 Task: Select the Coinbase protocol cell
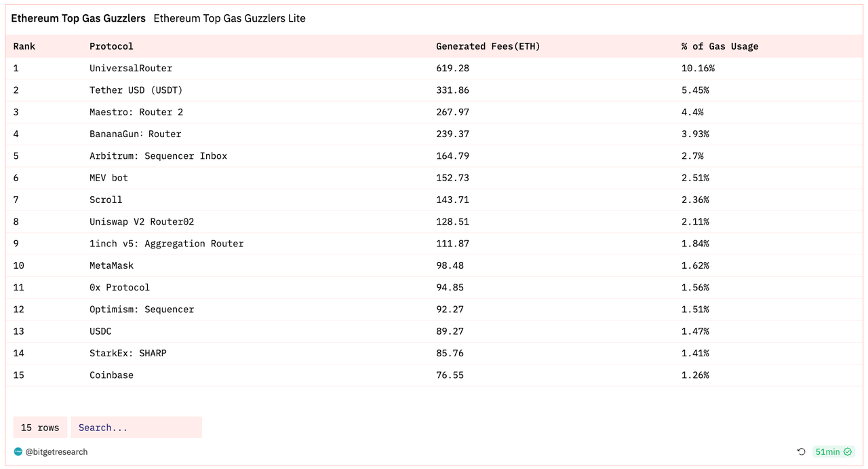pyautogui.click(x=111, y=375)
